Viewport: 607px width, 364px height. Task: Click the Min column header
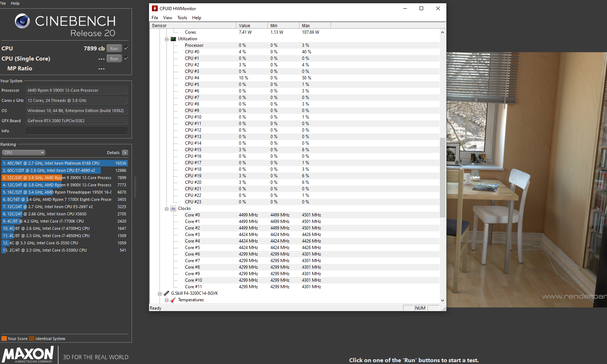[x=284, y=25]
